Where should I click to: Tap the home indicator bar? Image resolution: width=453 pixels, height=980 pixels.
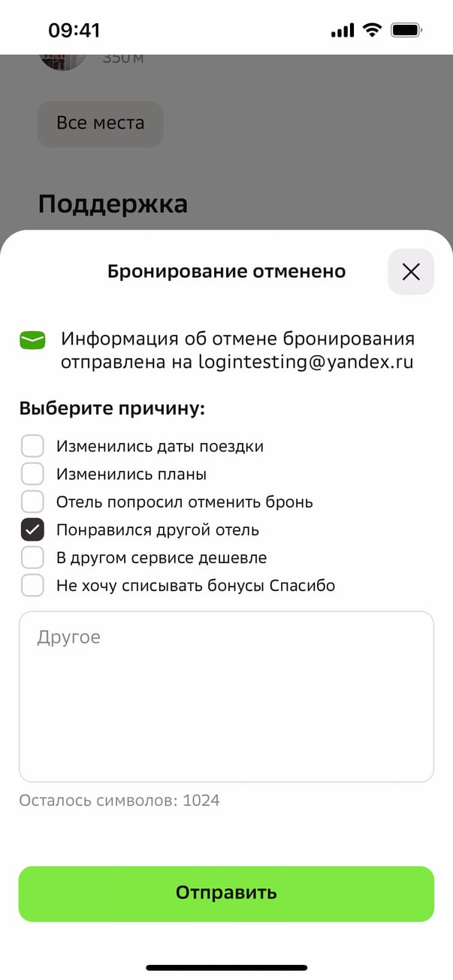point(226,967)
